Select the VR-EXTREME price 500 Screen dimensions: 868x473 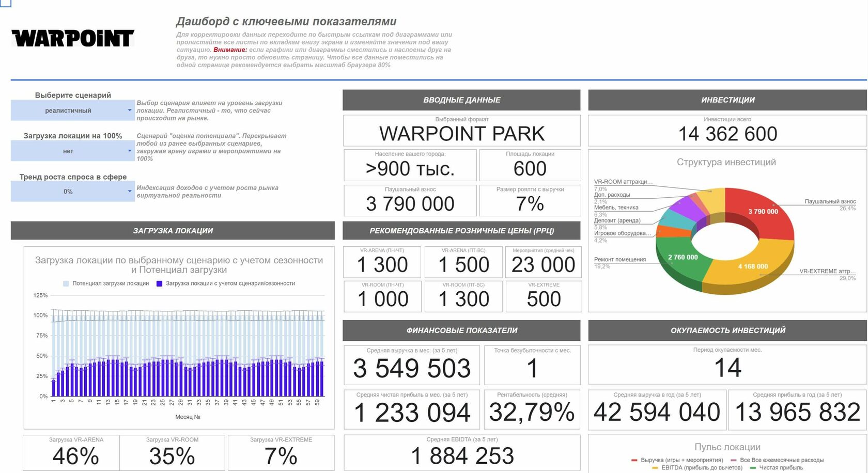(544, 299)
